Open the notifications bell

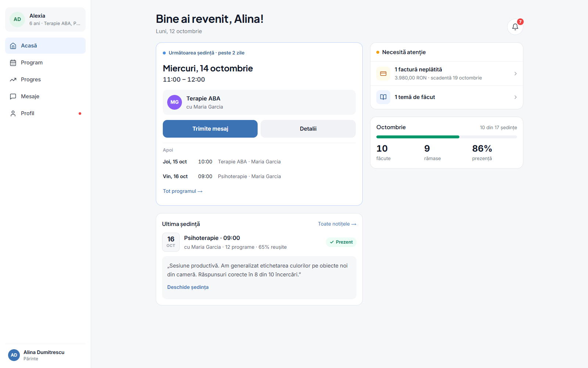click(x=515, y=26)
